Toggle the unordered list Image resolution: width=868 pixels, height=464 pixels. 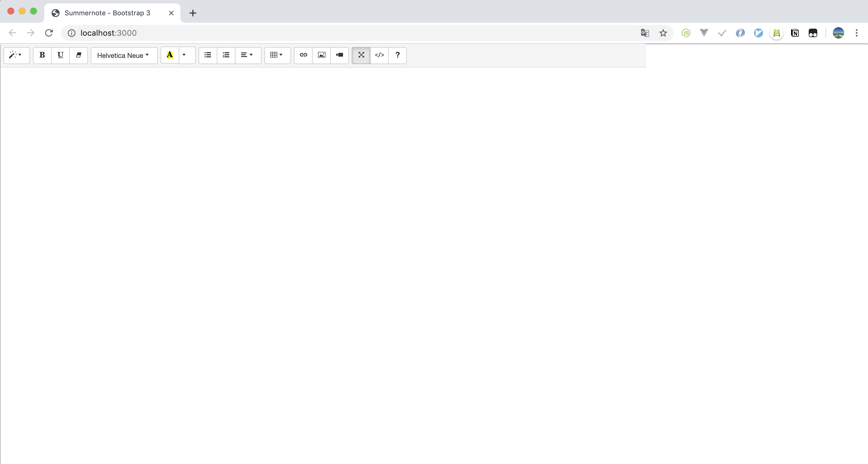click(x=207, y=55)
